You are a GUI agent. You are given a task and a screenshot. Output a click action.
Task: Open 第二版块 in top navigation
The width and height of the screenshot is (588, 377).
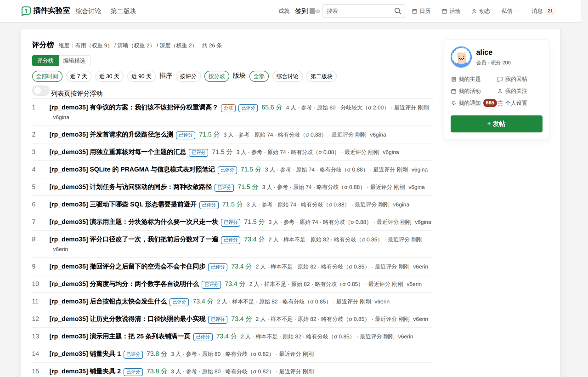(x=123, y=11)
